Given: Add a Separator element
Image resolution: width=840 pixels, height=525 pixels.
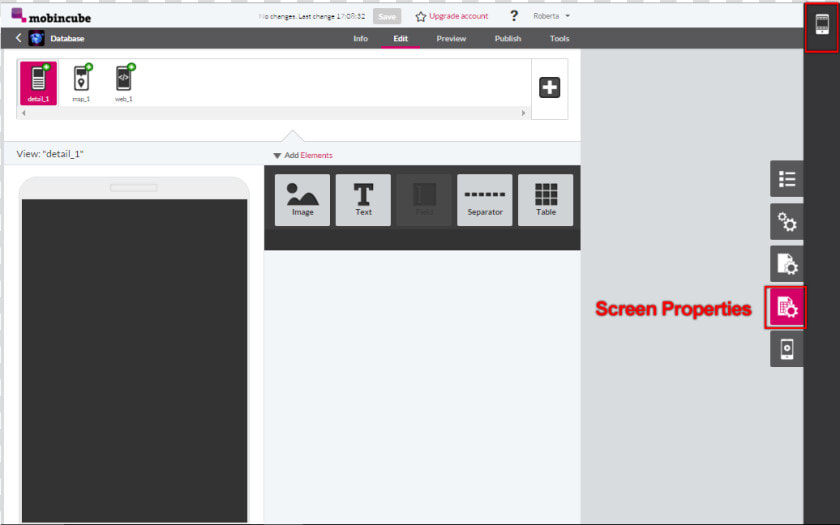Looking at the screenshot, I should click(485, 200).
